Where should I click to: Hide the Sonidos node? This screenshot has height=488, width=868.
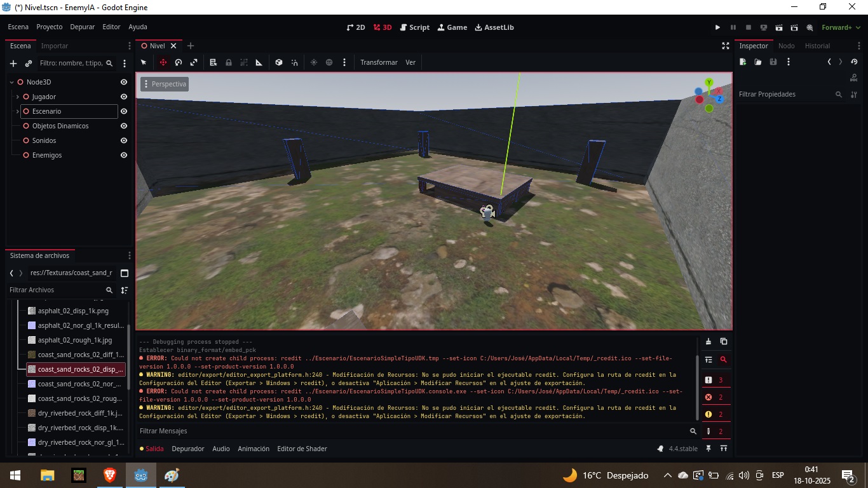(x=124, y=140)
